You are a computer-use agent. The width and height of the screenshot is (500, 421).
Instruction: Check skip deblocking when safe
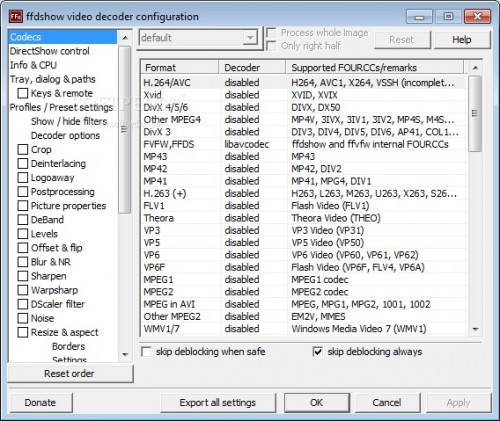[x=146, y=352]
